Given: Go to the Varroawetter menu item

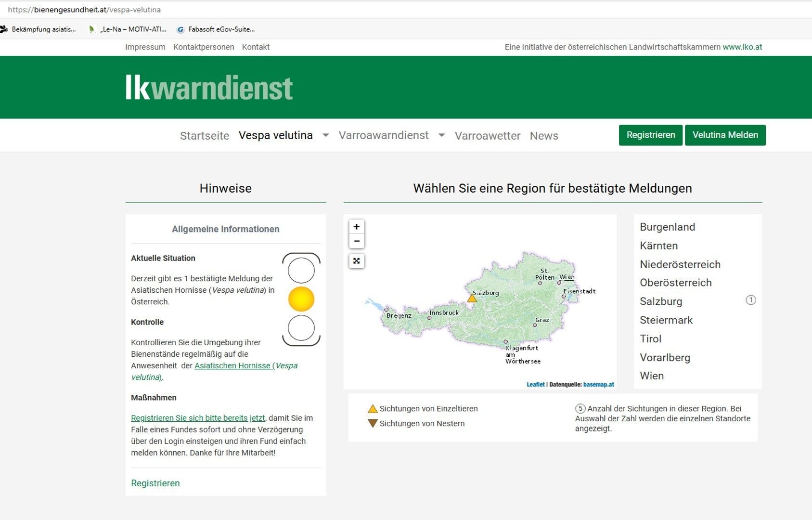Looking at the screenshot, I should click(x=488, y=136).
